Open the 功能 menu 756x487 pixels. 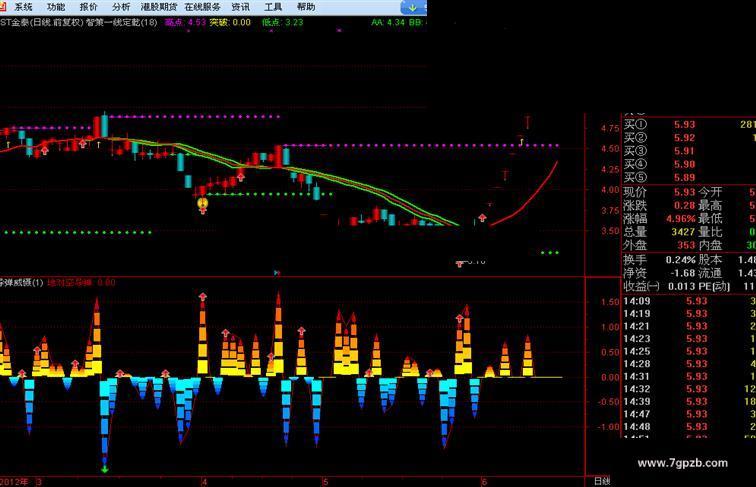pyautogui.click(x=56, y=7)
